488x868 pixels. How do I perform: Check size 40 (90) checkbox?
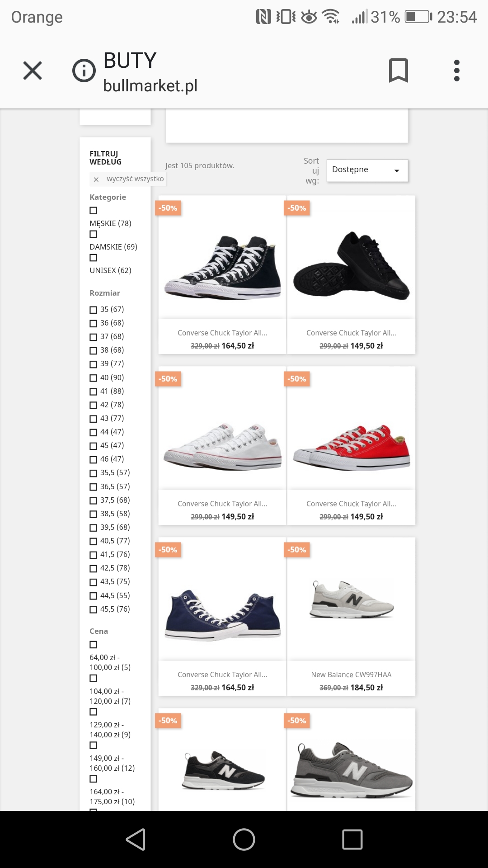pos(94,378)
